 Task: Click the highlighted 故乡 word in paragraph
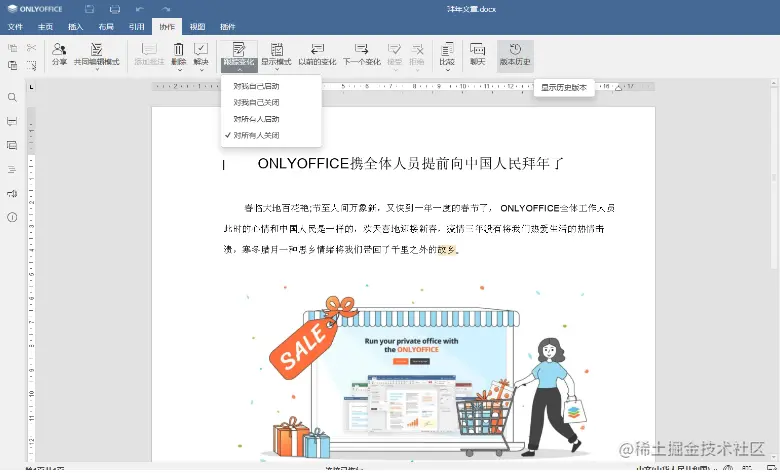(446, 250)
